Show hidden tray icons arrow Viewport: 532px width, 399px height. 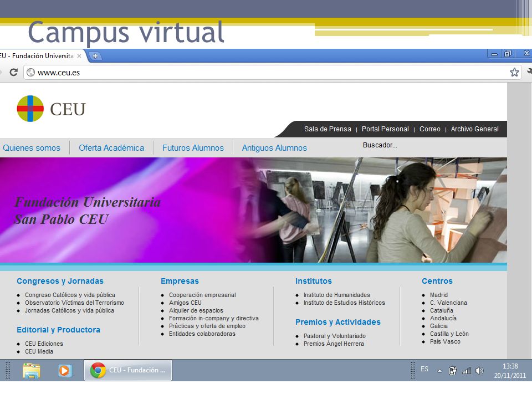pyautogui.click(x=439, y=371)
